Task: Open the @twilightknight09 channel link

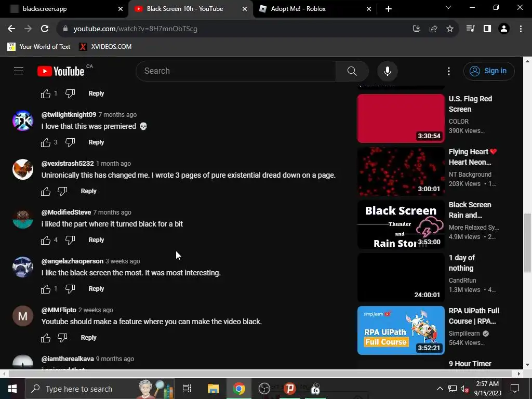Action: click(x=69, y=115)
